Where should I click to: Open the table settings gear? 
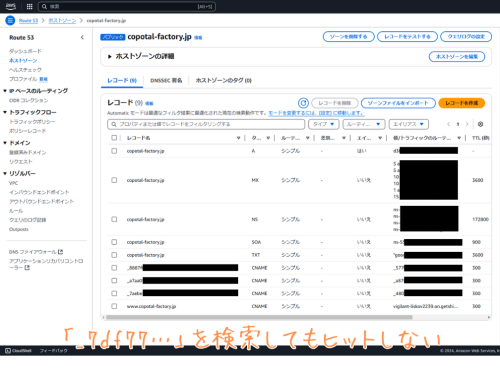point(480,124)
